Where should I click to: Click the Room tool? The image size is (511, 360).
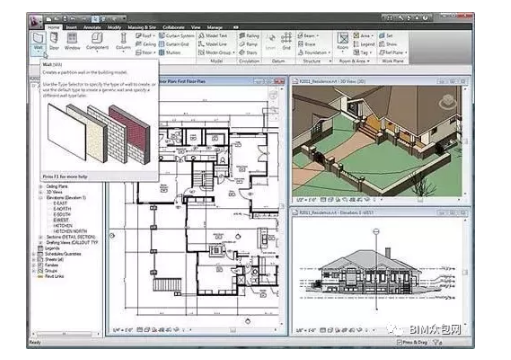(x=342, y=41)
